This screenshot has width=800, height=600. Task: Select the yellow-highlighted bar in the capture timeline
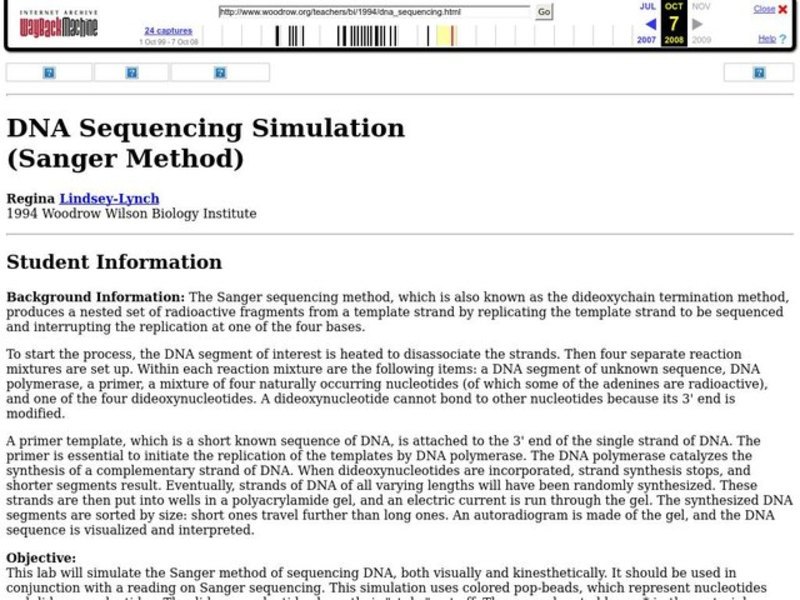[440, 33]
